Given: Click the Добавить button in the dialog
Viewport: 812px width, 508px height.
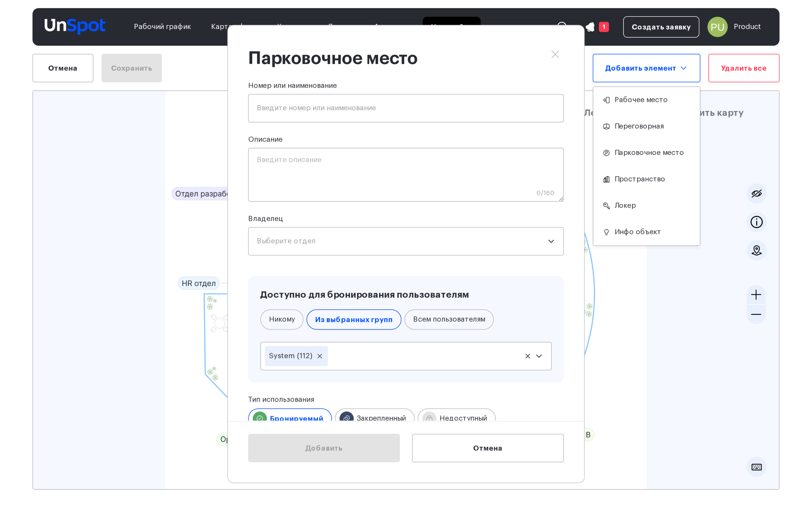Looking at the screenshot, I should click(324, 448).
